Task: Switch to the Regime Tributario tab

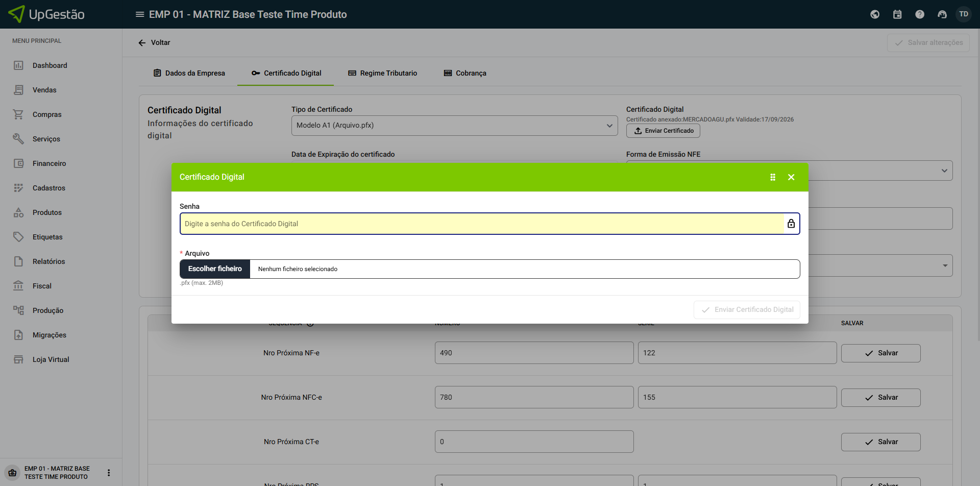Action: [382, 73]
